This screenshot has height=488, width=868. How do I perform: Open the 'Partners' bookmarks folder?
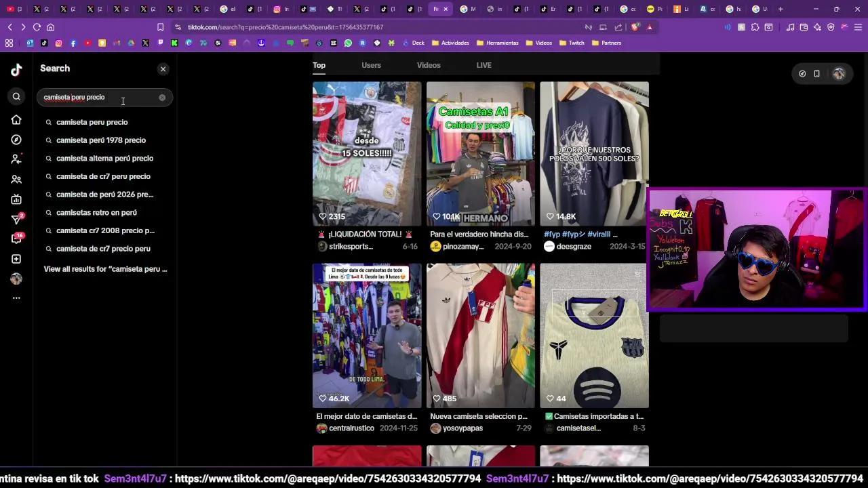[606, 43]
